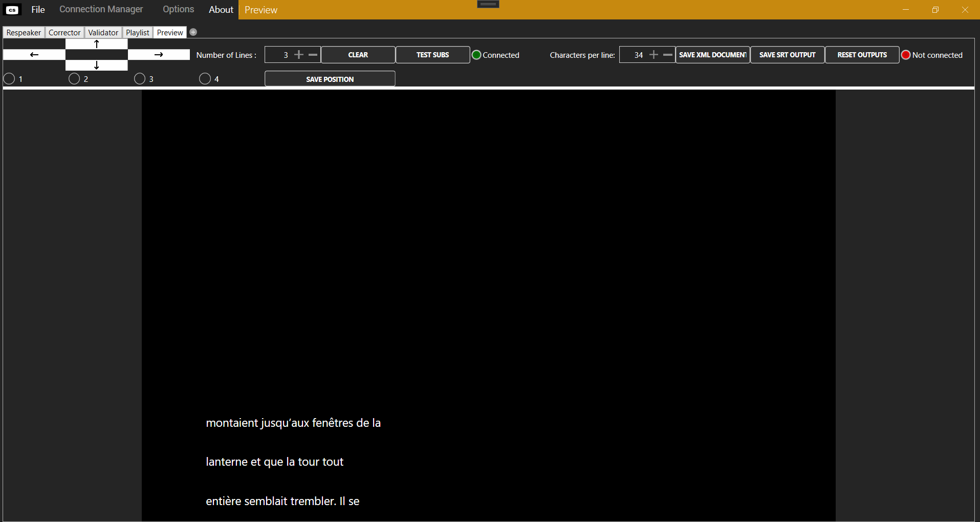Switch to the Validator tab
Viewport: 980px width, 522px height.
[x=103, y=32]
